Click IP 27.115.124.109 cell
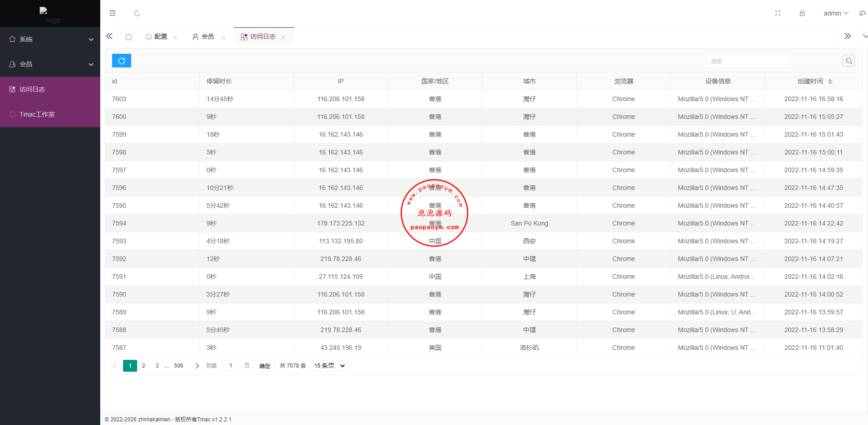 pyautogui.click(x=341, y=277)
